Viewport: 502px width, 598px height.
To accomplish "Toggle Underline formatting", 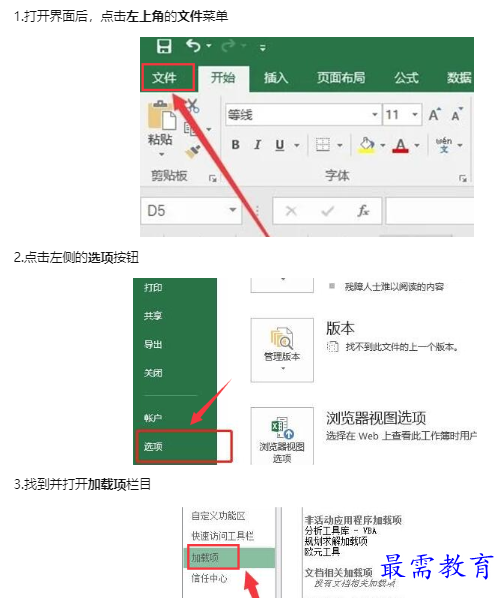I will (280, 145).
